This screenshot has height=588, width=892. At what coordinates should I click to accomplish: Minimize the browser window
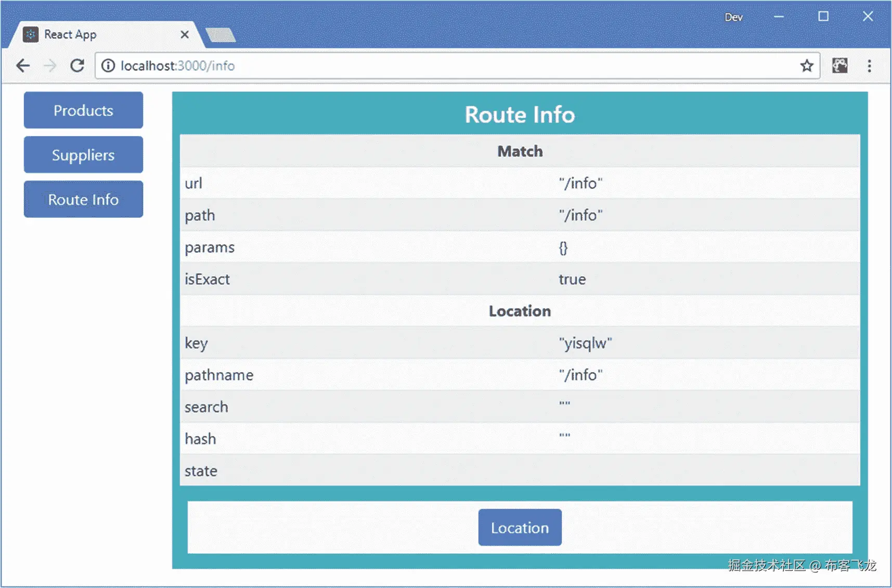[779, 17]
